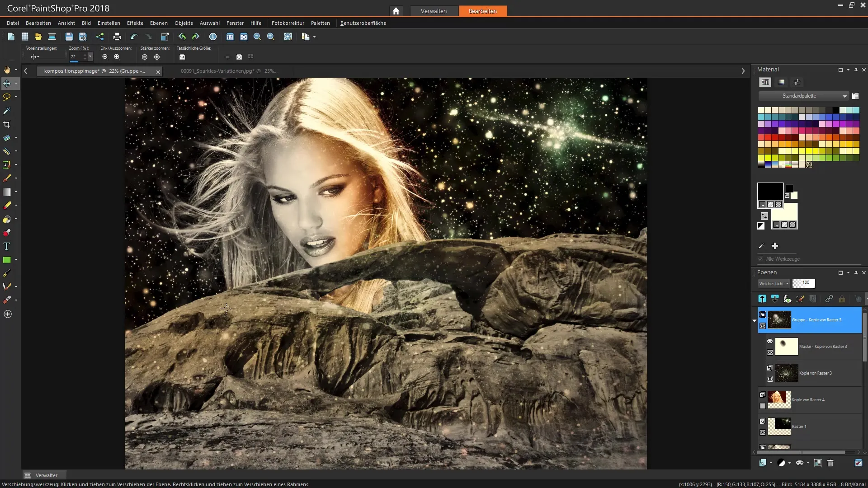Choose the Text tool
Image resolution: width=868 pixels, height=488 pixels.
(7, 246)
